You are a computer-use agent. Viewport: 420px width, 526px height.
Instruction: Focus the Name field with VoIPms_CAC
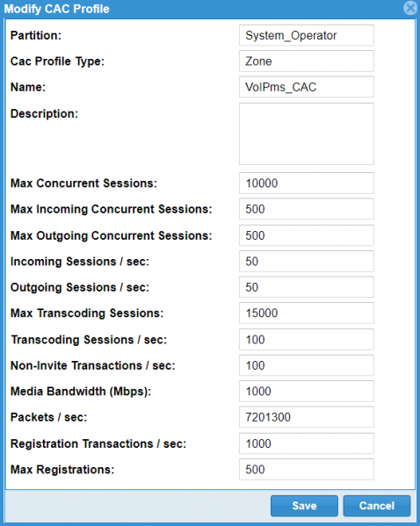coord(306,87)
